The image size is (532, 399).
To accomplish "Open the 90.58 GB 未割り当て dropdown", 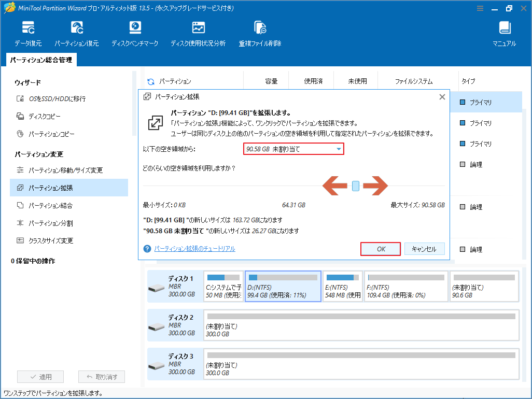I will [x=293, y=149].
